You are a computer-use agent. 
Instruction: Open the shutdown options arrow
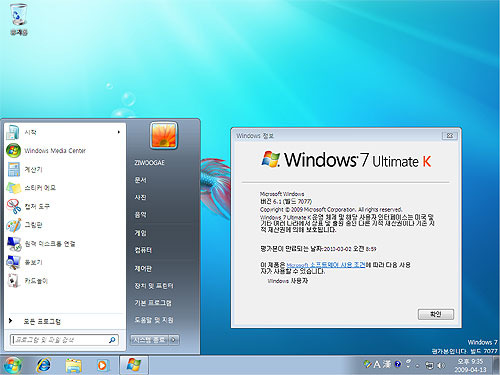(174, 340)
